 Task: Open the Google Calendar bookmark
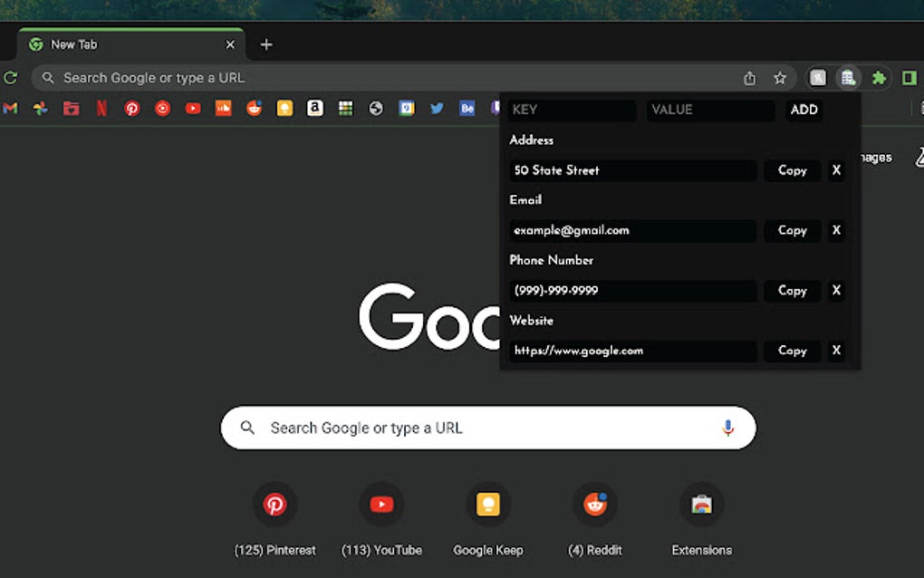point(407,109)
